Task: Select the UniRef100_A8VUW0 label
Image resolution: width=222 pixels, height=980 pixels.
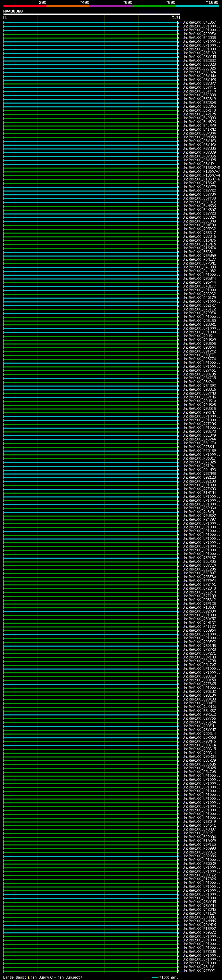Action: [x=199, y=76]
